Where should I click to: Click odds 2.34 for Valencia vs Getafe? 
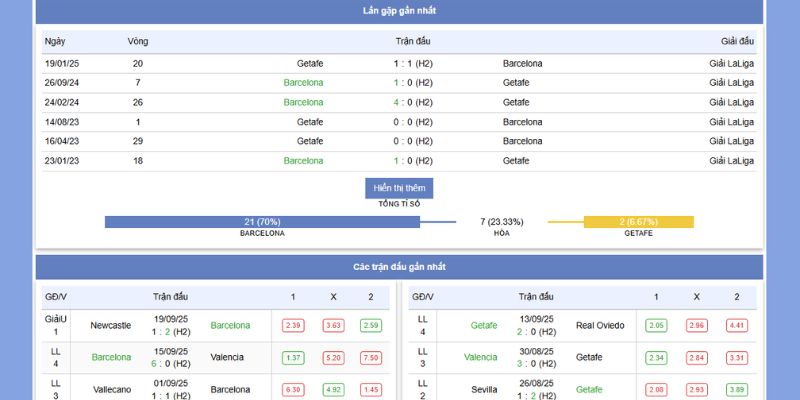(x=656, y=358)
